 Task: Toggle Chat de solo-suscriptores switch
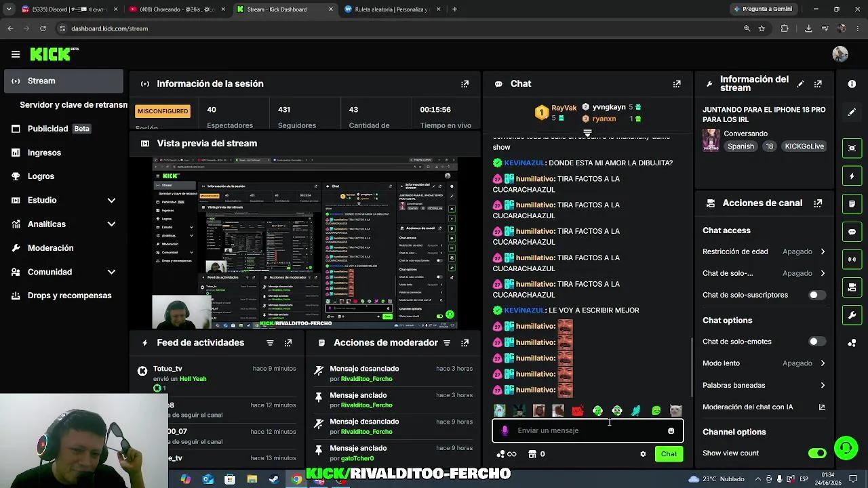[x=817, y=296]
